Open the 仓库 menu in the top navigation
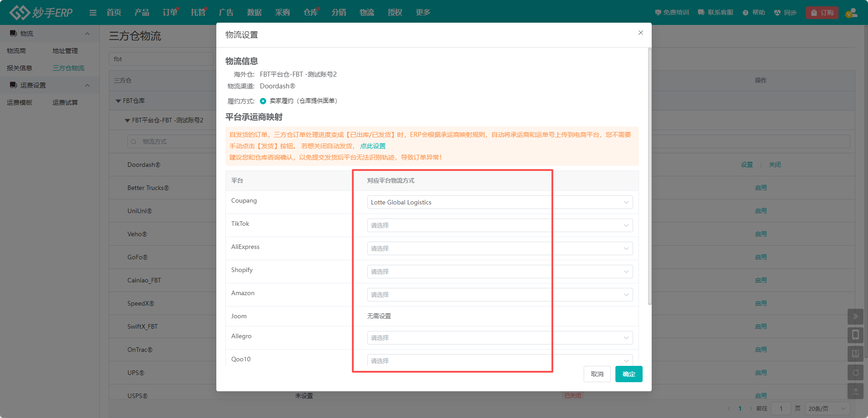The height and width of the screenshot is (418, 868). tap(310, 13)
